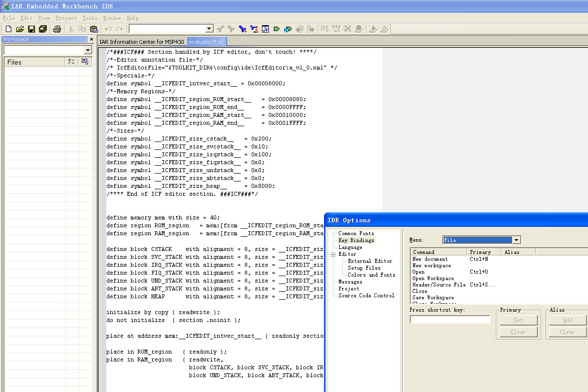Image resolution: width=588 pixels, height=392 pixels.
Task: Select Key Bindings in options tree
Action: click(x=356, y=240)
